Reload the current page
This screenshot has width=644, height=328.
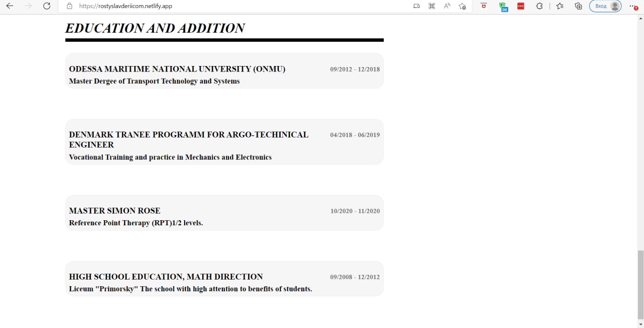47,6
